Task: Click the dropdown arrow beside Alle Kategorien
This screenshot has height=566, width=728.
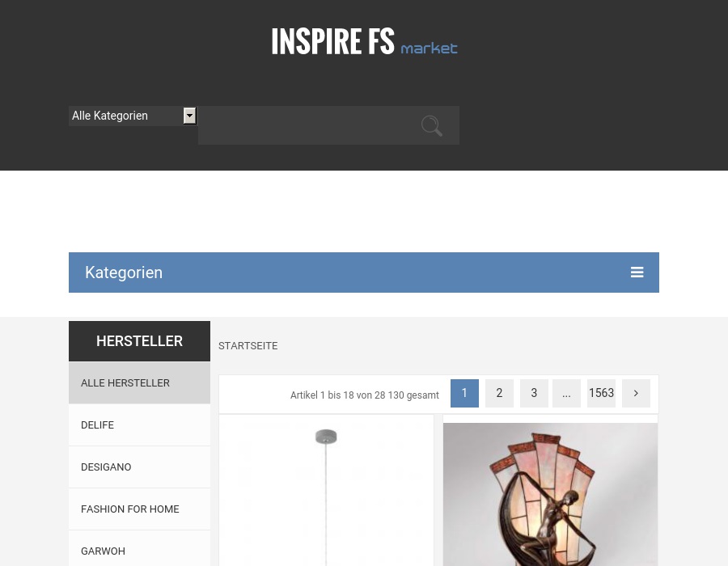Action: [189, 116]
